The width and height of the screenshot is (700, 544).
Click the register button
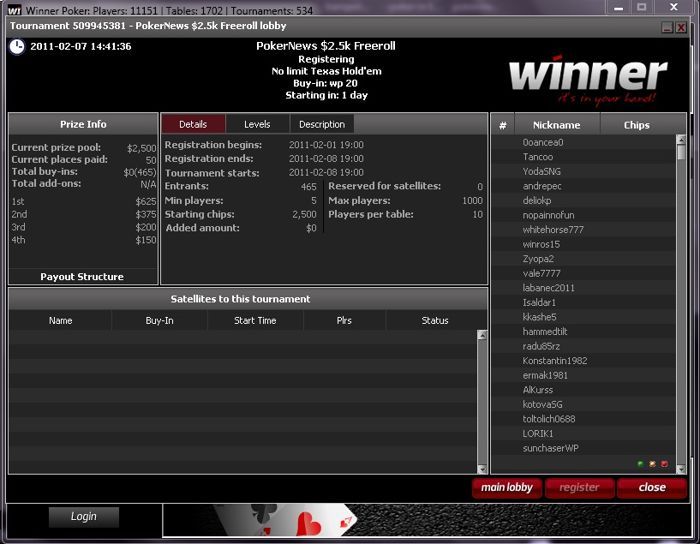[x=579, y=487]
